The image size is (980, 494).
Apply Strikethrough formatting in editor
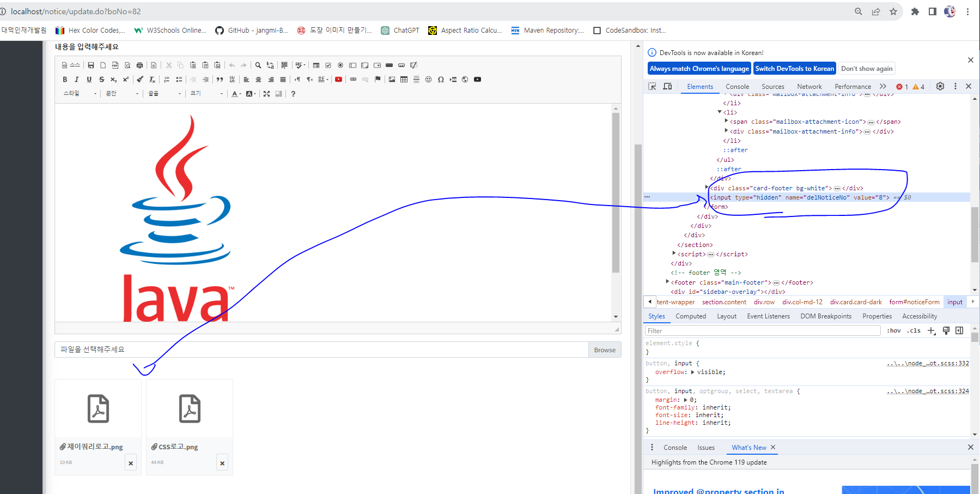101,80
